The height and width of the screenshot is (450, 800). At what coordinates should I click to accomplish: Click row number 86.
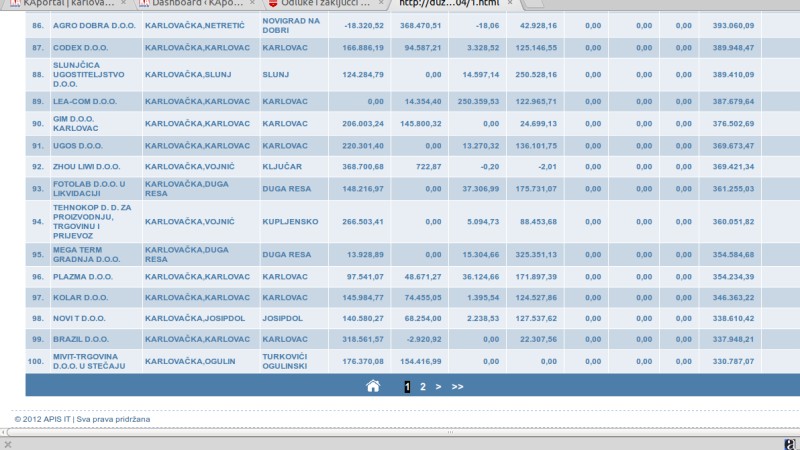tap(38, 26)
